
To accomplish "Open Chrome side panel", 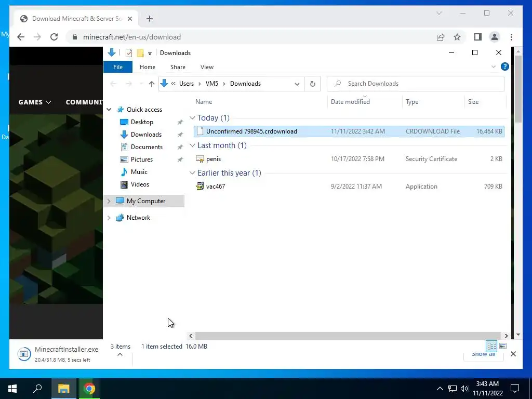I will [x=478, y=37].
